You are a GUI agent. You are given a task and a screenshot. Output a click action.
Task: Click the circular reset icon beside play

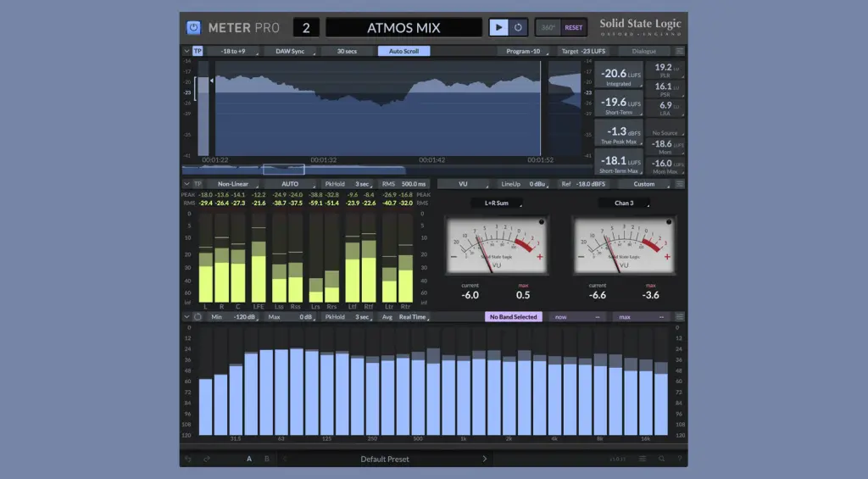coord(518,27)
